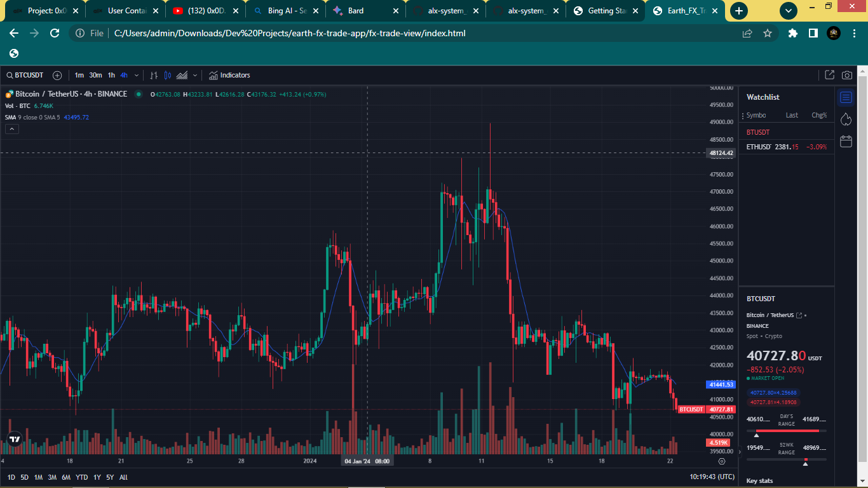Switch to the Bard browser tab
Viewport: 868px width, 488px height.
pyautogui.click(x=356, y=11)
